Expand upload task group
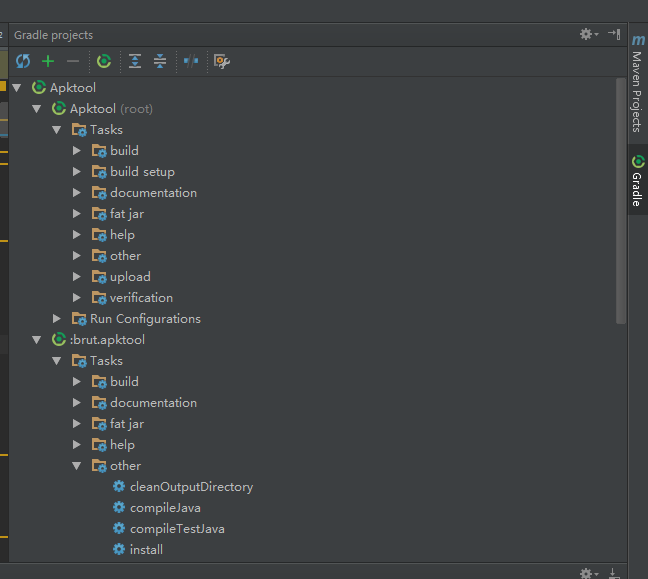 coord(76,276)
